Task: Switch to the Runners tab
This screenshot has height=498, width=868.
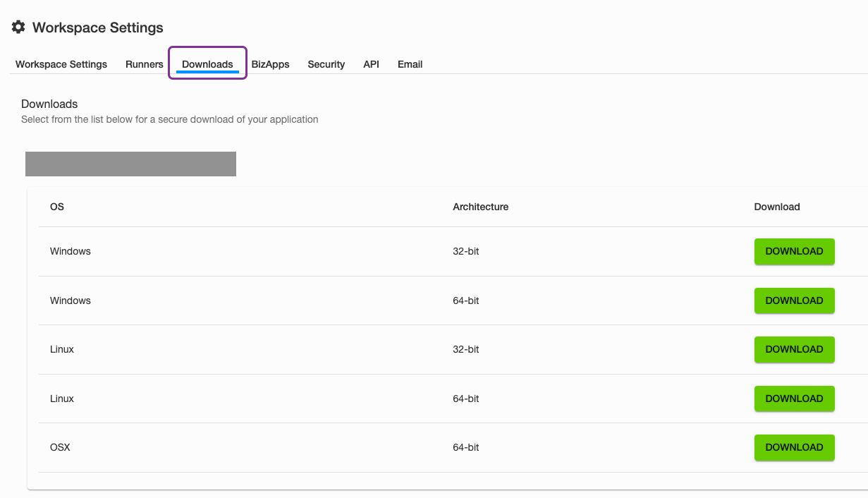Action: 145,64
